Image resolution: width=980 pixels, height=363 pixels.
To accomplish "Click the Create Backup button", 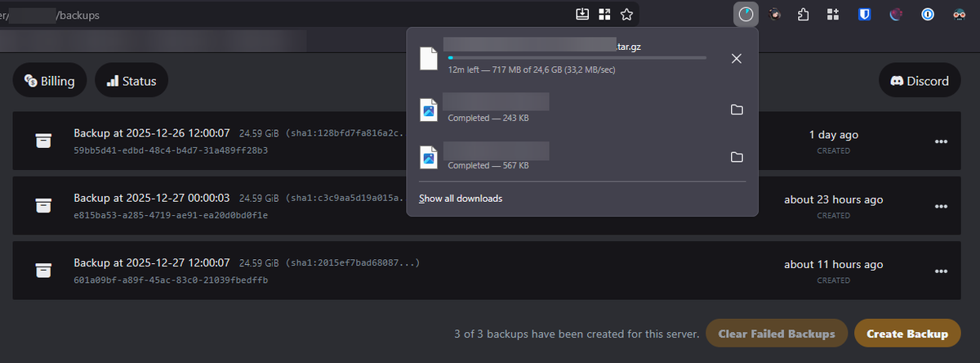I will pos(907,334).
